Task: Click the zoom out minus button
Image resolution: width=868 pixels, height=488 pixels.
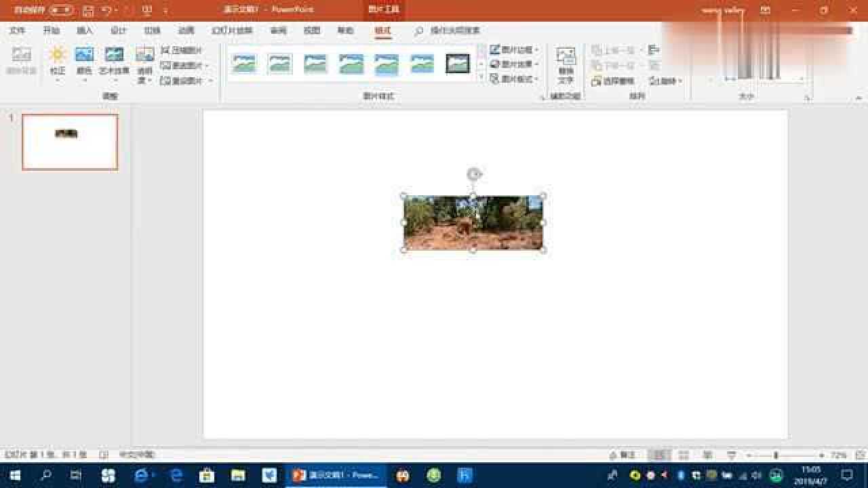Action: [x=749, y=455]
